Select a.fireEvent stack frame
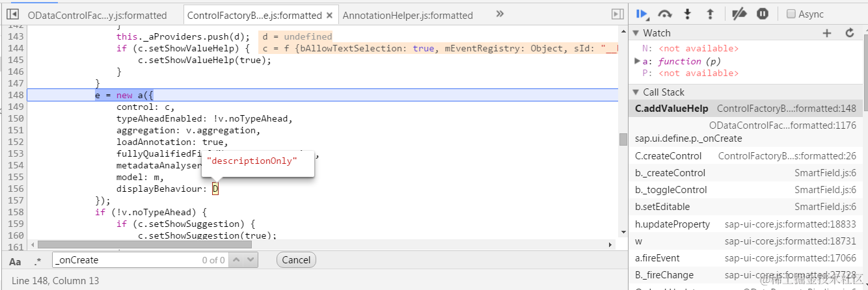Image resolution: width=868 pixels, height=290 pixels. (747, 258)
